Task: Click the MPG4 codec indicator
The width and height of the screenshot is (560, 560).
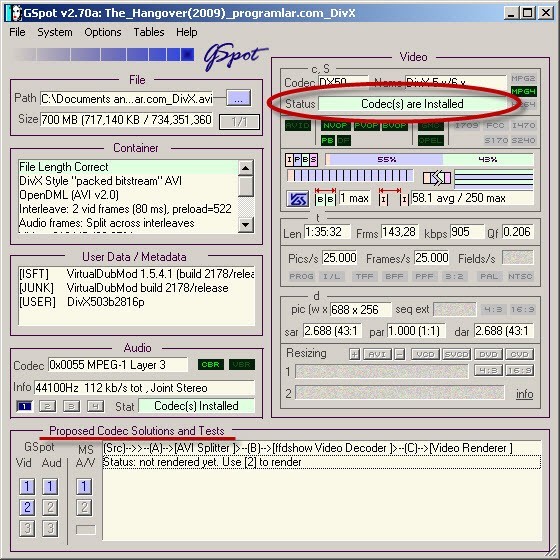Action: tap(523, 91)
